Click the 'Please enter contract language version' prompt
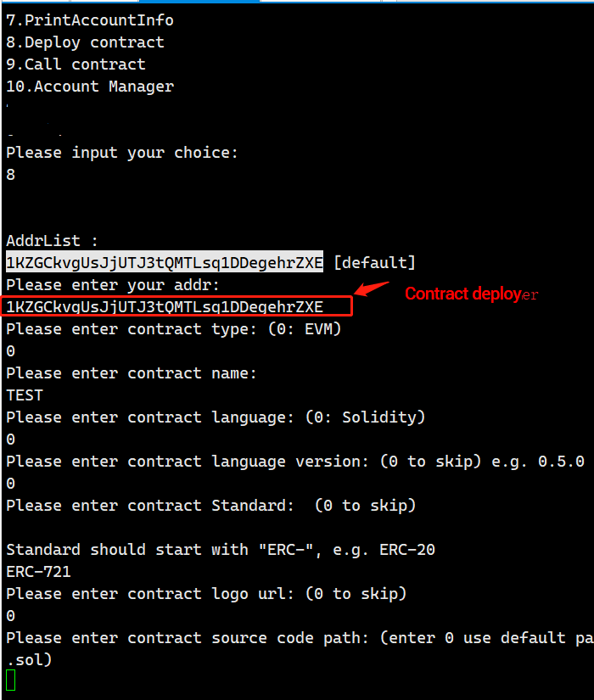594x700 pixels. click(x=295, y=462)
